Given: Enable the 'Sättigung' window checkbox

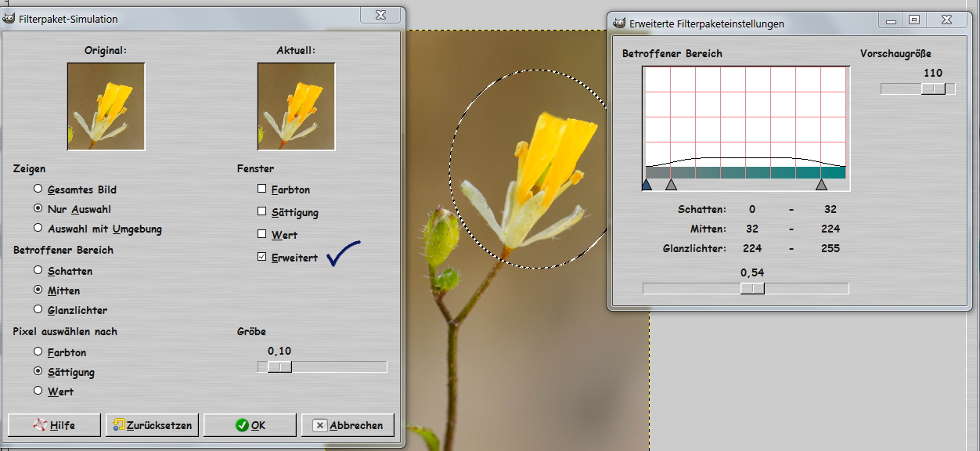Looking at the screenshot, I should click(262, 211).
